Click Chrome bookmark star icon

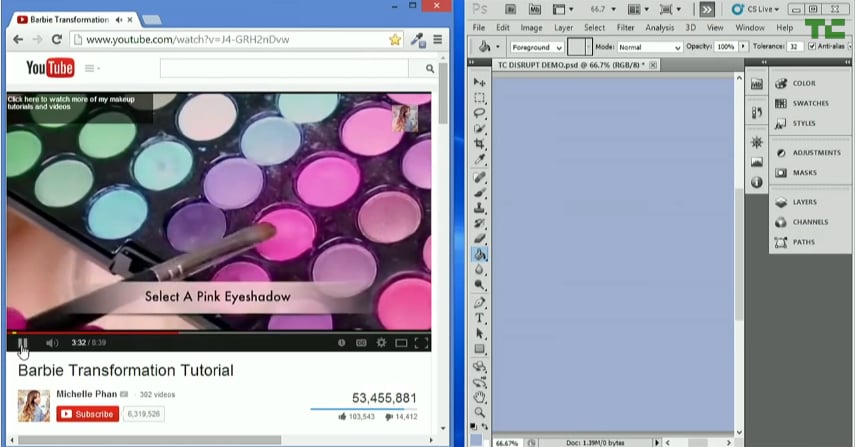395,39
